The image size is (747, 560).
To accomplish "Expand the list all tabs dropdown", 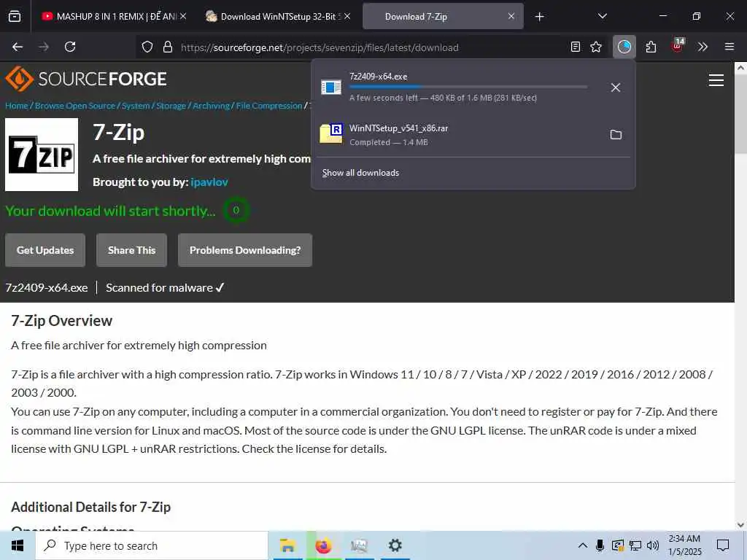I will (602, 16).
